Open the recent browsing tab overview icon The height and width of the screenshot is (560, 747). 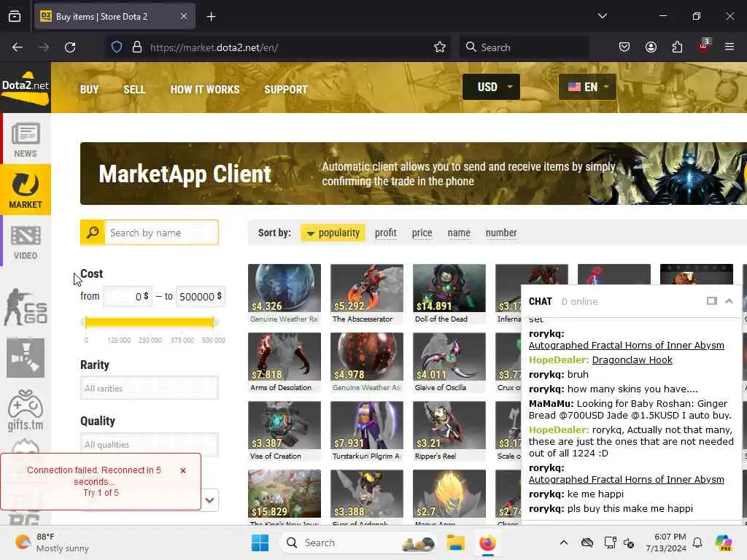point(15,16)
